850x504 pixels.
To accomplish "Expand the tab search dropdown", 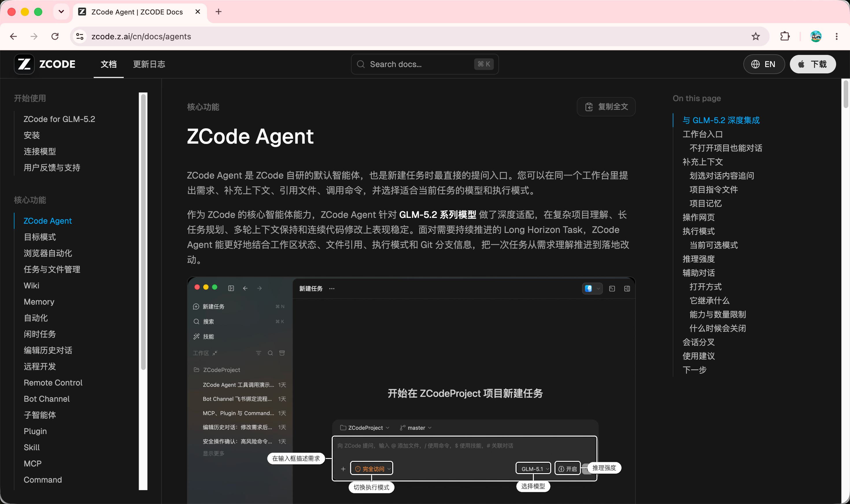I will 61,12.
